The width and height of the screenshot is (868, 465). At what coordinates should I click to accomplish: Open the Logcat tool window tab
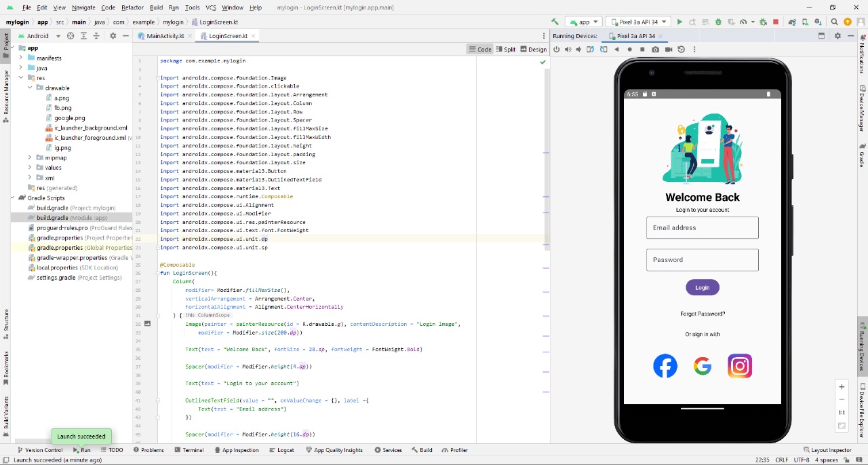[x=281, y=450]
